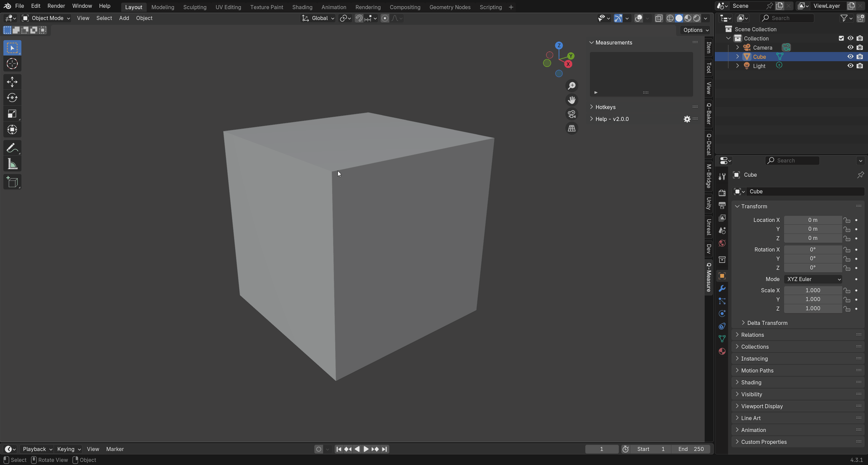
Task: Click the Add Cube tool
Action: click(x=12, y=182)
